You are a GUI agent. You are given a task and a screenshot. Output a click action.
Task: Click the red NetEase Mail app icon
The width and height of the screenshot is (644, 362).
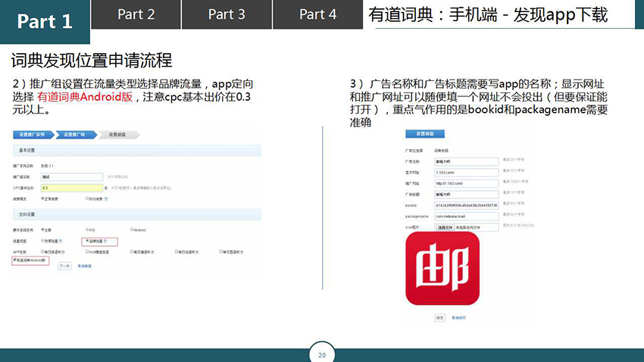(x=442, y=268)
